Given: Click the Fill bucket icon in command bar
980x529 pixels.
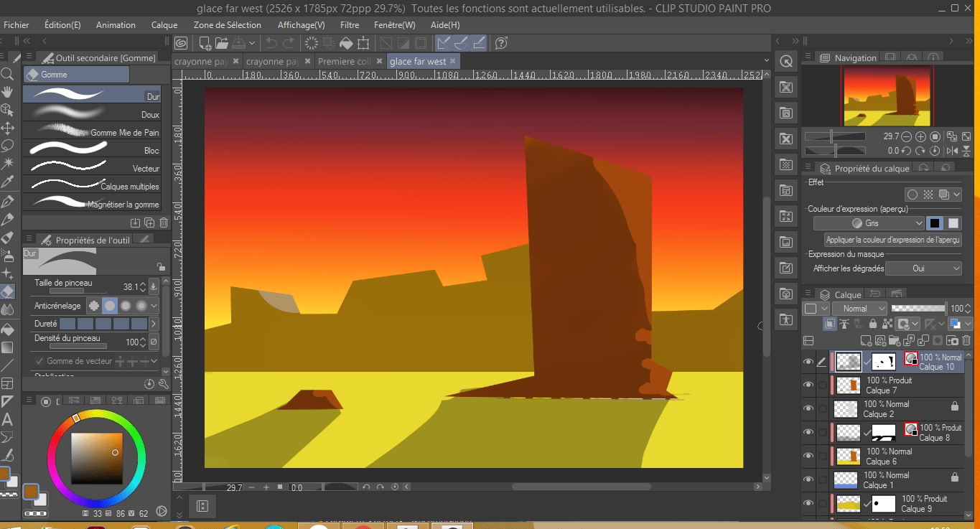Looking at the screenshot, I should [x=346, y=43].
